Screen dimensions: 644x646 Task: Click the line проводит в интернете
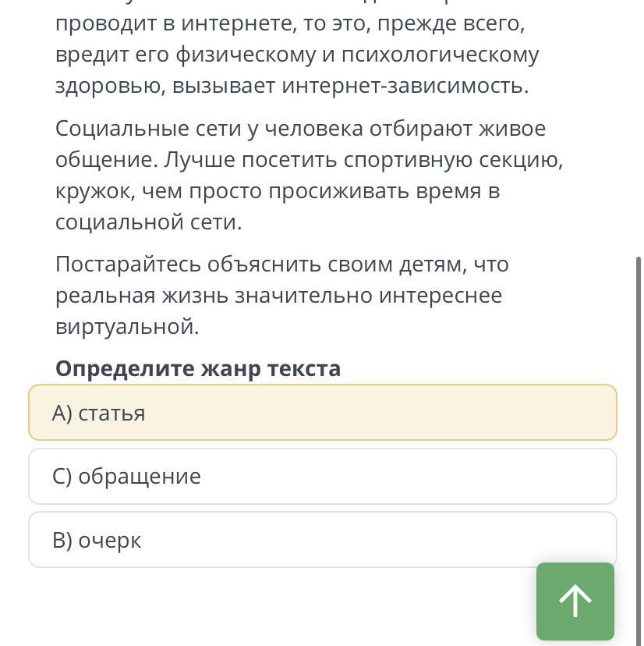click(290, 23)
